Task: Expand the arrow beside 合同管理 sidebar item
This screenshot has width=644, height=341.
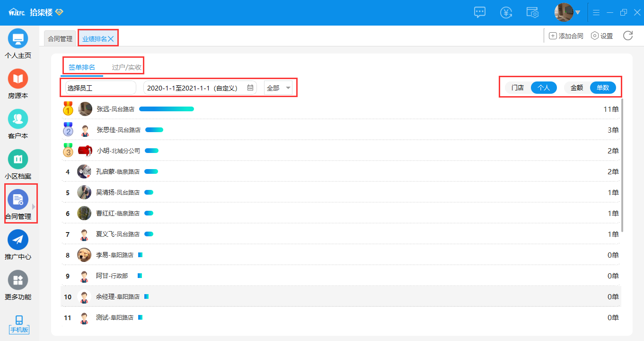Action: point(34,207)
